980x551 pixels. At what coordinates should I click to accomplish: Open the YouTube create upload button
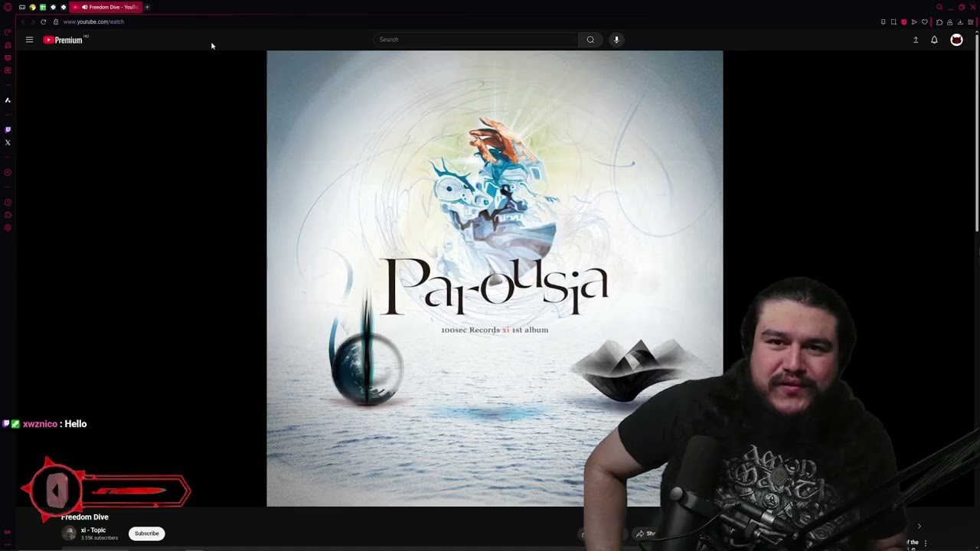916,40
